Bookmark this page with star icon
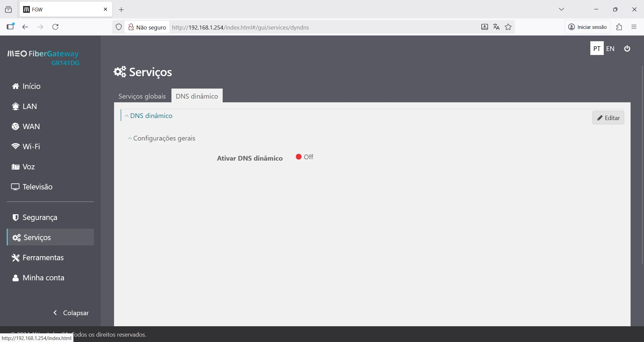The width and height of the screenshot is (644, 342). pos(508,27)
